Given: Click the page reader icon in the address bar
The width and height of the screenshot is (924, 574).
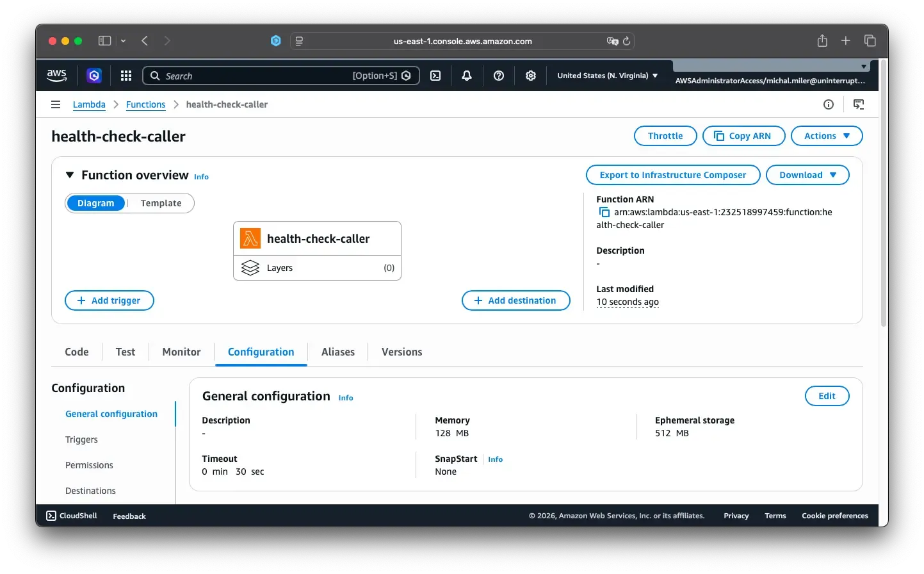Looking at the screenshot, I should point(299,41).
